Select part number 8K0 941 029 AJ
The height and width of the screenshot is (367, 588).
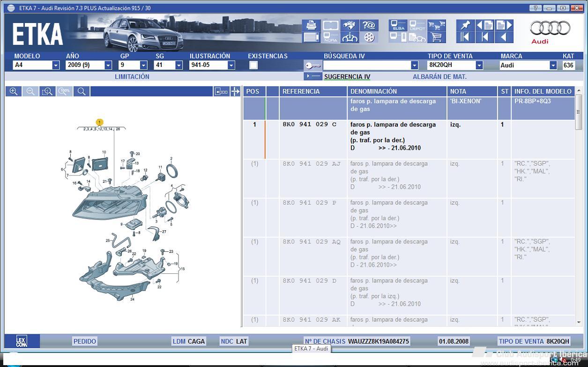coord(312,164)
